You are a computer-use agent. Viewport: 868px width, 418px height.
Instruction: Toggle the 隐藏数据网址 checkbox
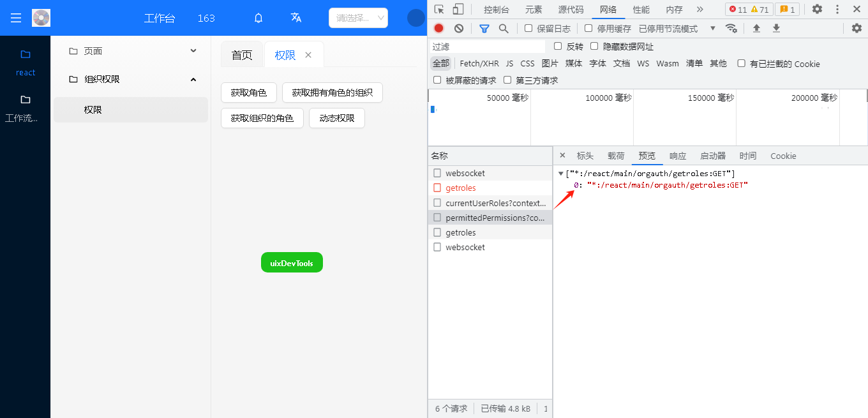(x=594, y=46)
